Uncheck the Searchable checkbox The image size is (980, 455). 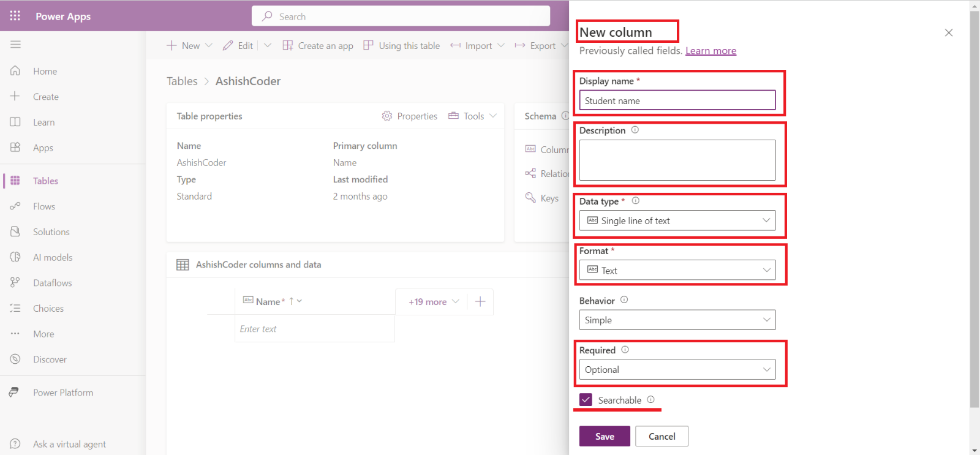click(x=586, y=400)
